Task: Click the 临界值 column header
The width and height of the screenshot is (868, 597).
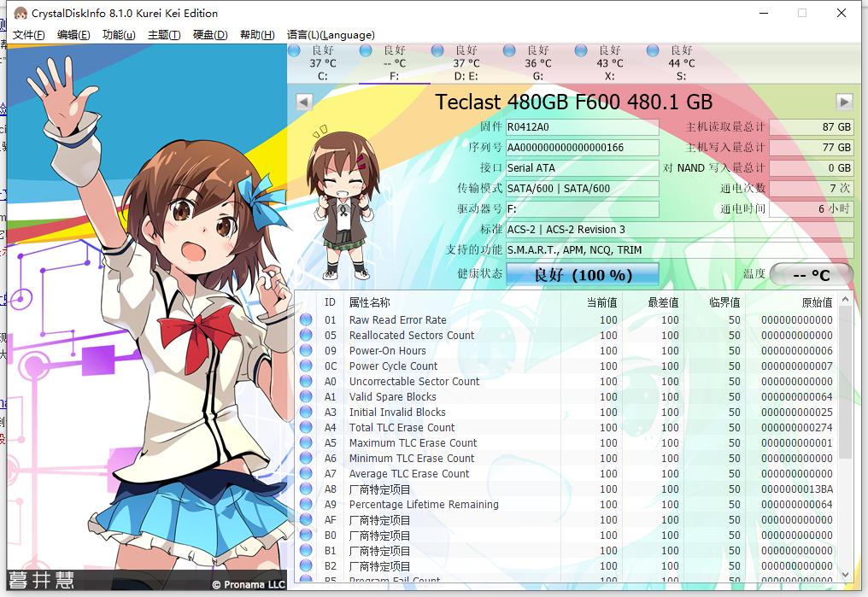Action: [716, 302]
